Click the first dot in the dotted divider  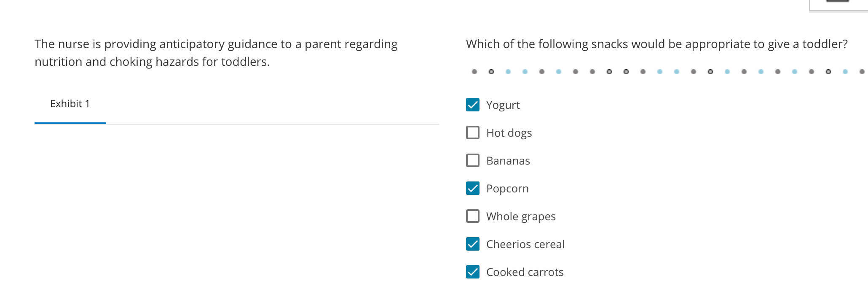pos(474,72)
